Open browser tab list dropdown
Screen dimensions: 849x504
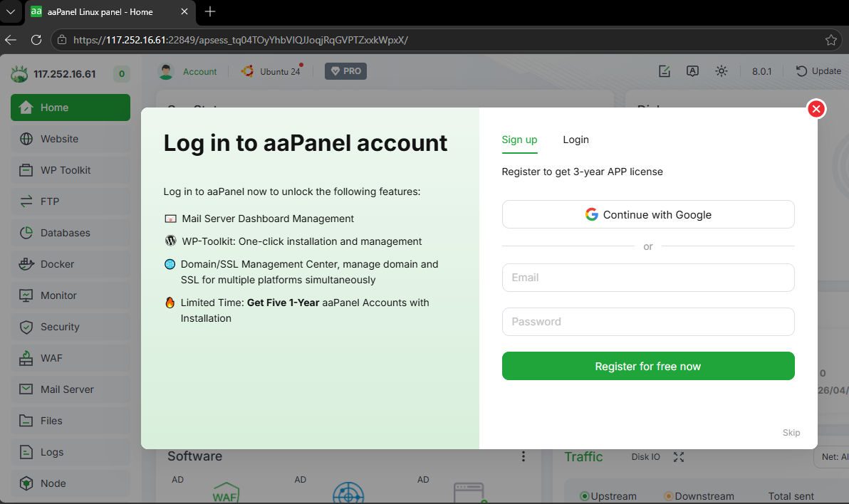coord(11,11)
